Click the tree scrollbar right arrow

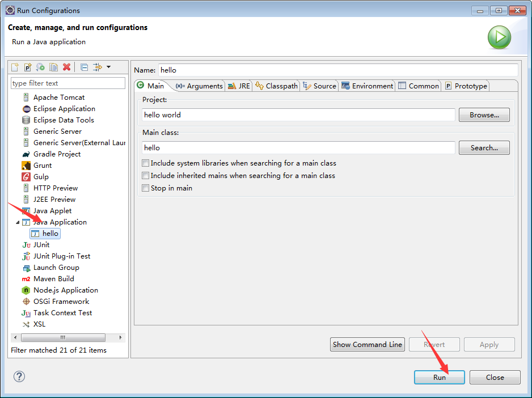click(x=120, y=337)
